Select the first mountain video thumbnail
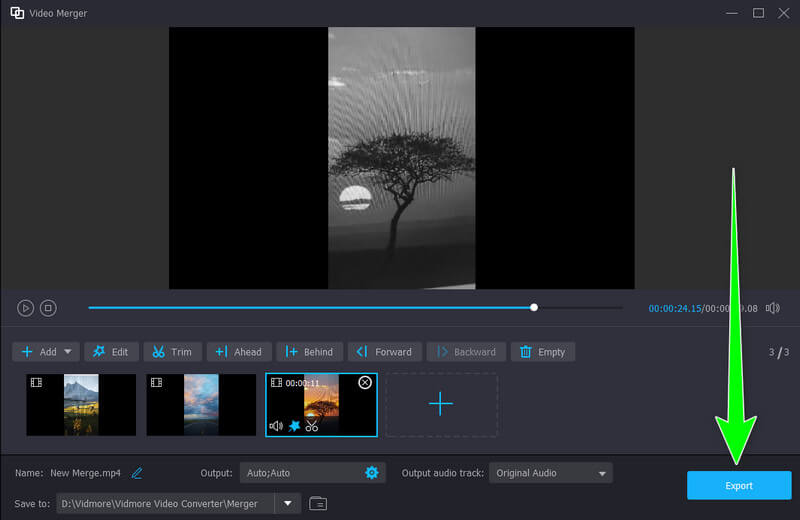Screen dimensions: 800x520 point(81,405)
